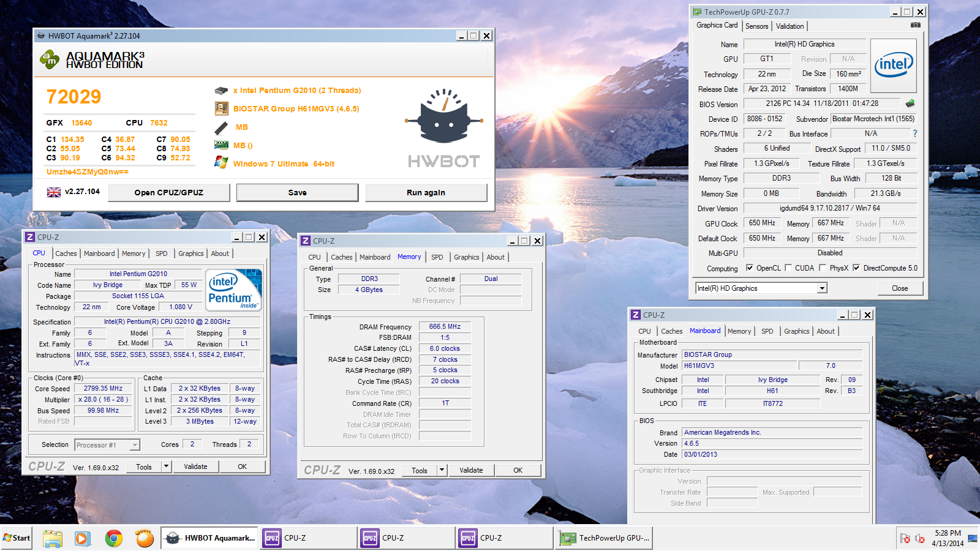Image resolution: width=980 pixels, height=551 pixels.
Task: Click the Specification field in CPU-Z
Action: 167,321
